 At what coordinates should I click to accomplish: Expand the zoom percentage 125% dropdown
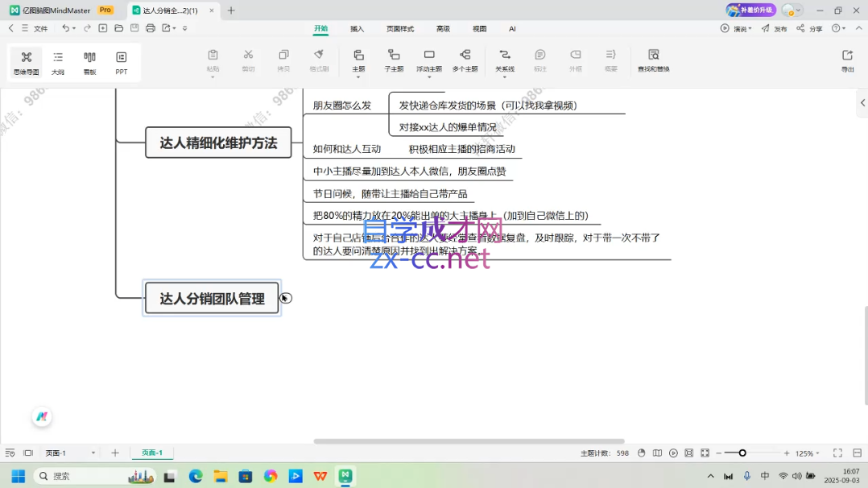[x=818, y=453]
